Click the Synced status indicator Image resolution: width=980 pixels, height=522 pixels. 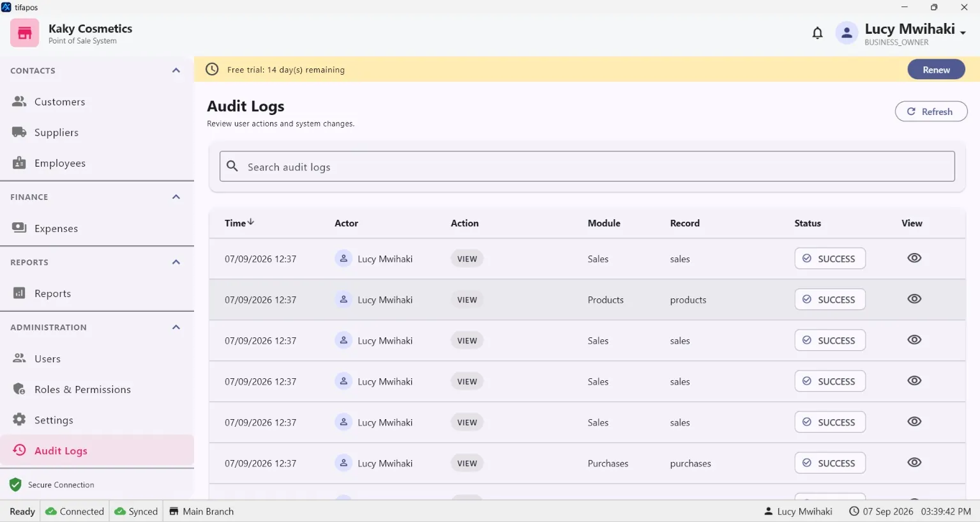pos(136,511)
